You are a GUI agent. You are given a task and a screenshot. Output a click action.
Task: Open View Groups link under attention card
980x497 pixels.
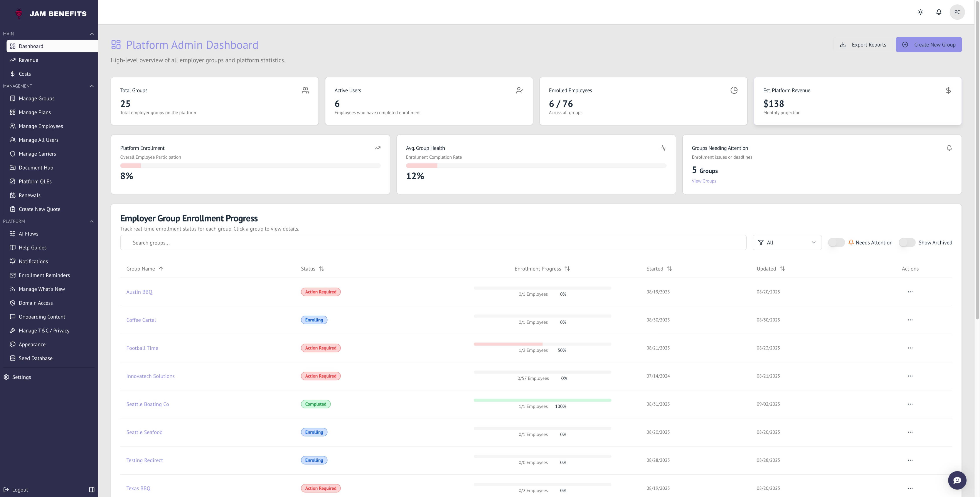point(704,181)
